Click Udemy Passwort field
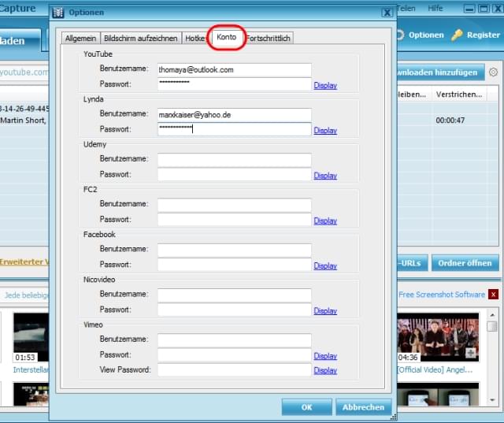Viewport: 504px width, 423px height. coord(235,175)
